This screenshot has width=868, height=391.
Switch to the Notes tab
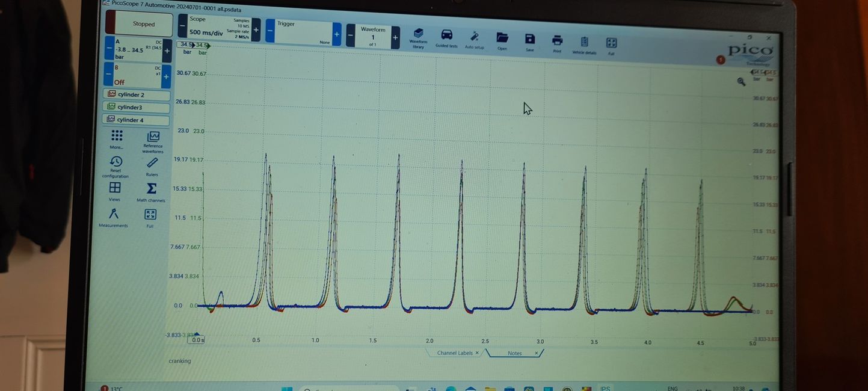(514, 354)
